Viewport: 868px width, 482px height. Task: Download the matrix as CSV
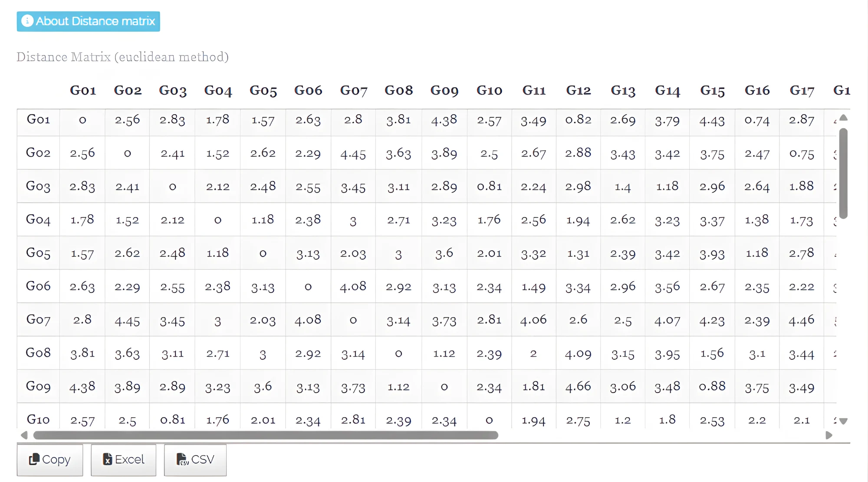pos(195,459)
